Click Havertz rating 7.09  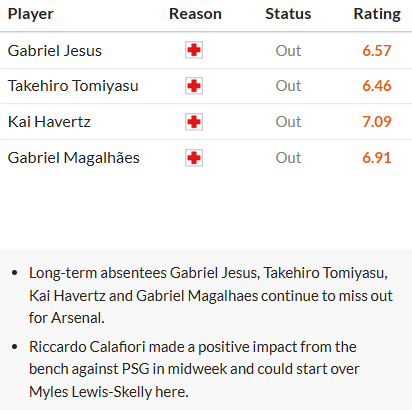(377, 122)
